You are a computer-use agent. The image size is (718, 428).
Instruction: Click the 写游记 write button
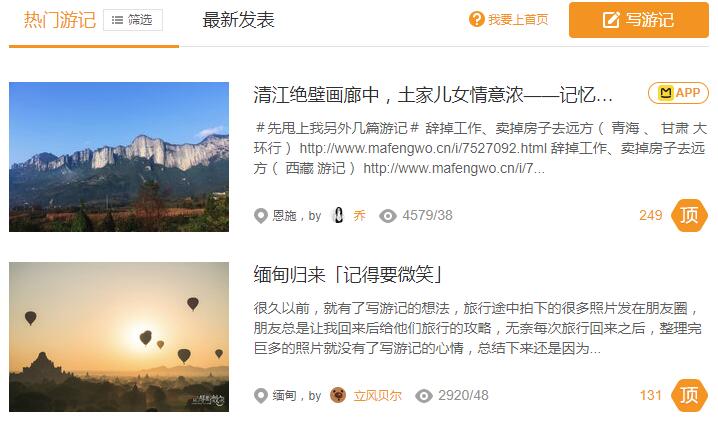point(639,20)
